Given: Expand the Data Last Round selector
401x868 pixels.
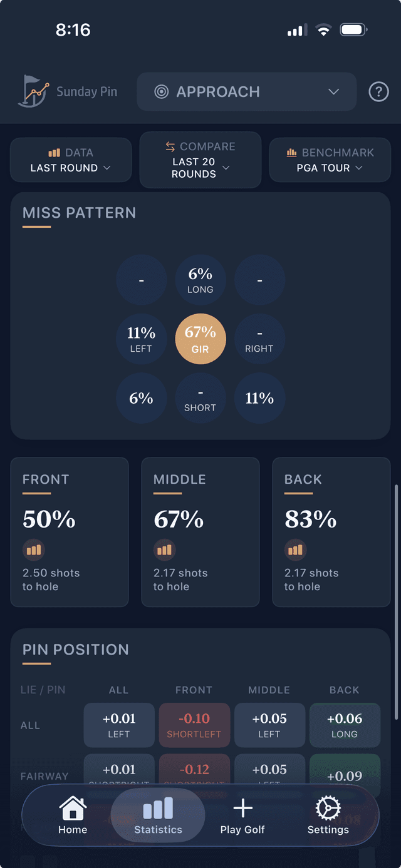Looking at the screenshot, I should [x=71, y=160].
